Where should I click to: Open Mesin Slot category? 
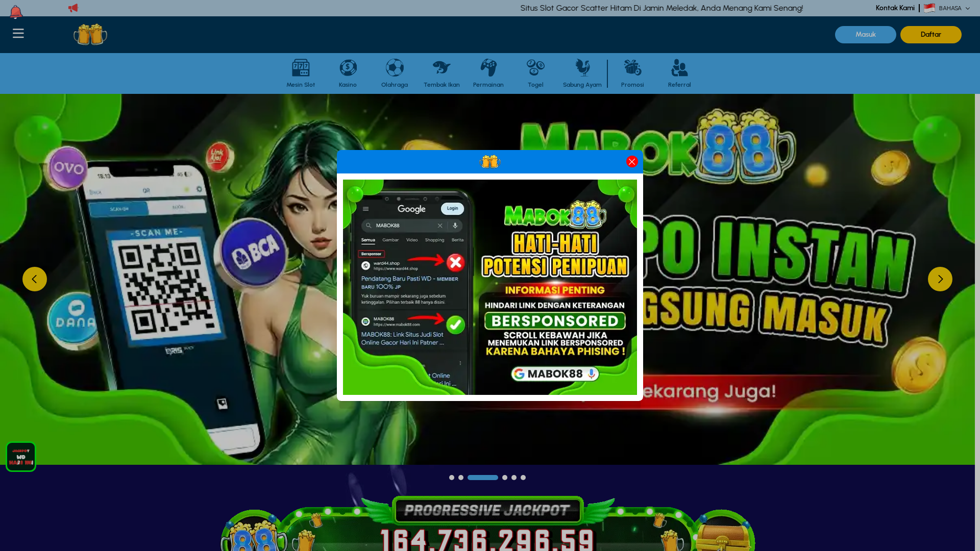tap(301, 73)
